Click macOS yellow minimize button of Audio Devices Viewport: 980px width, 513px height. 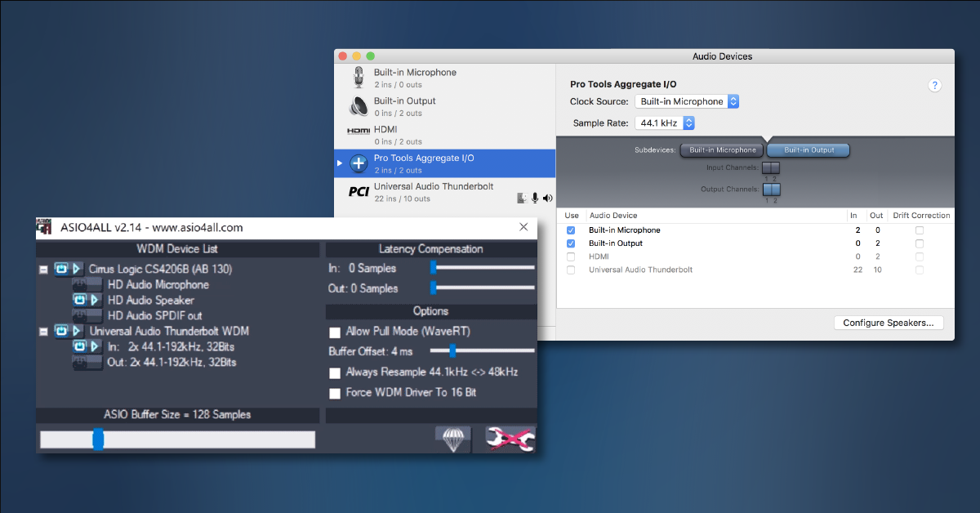click(x=357, y=56)
